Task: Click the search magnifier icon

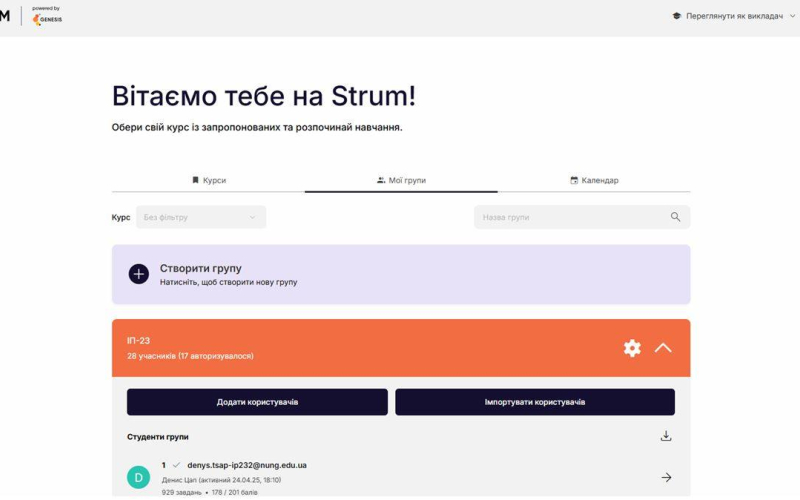Action: click(x=676, y=217)
